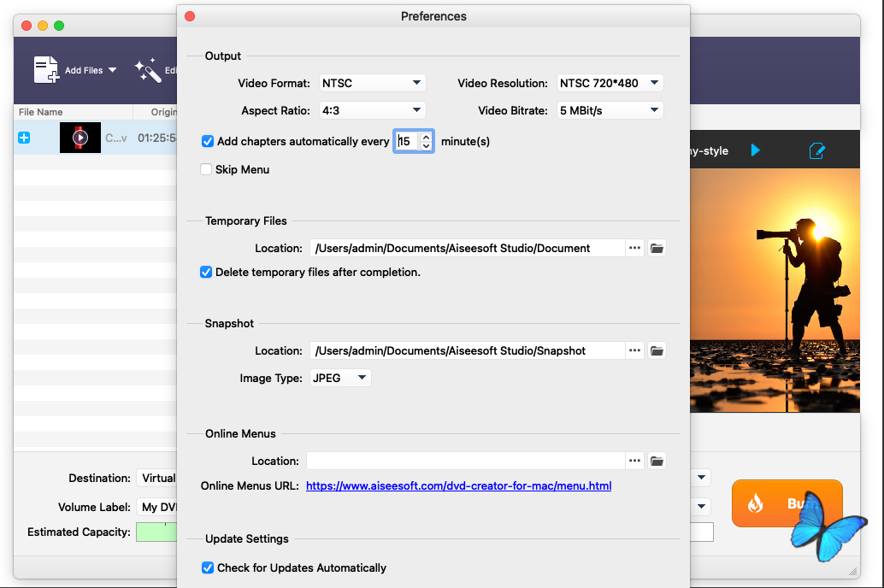Click the edit menu pencil icon
The image size is (884, 588).
(816, 151)
